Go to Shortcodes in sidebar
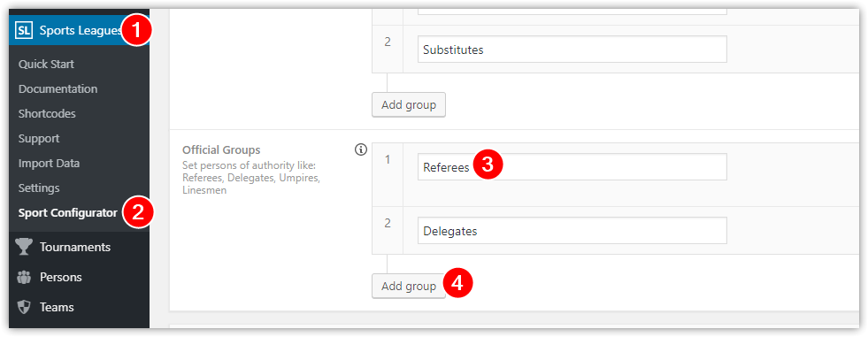The image size is (868, 337). click(47, 113)
